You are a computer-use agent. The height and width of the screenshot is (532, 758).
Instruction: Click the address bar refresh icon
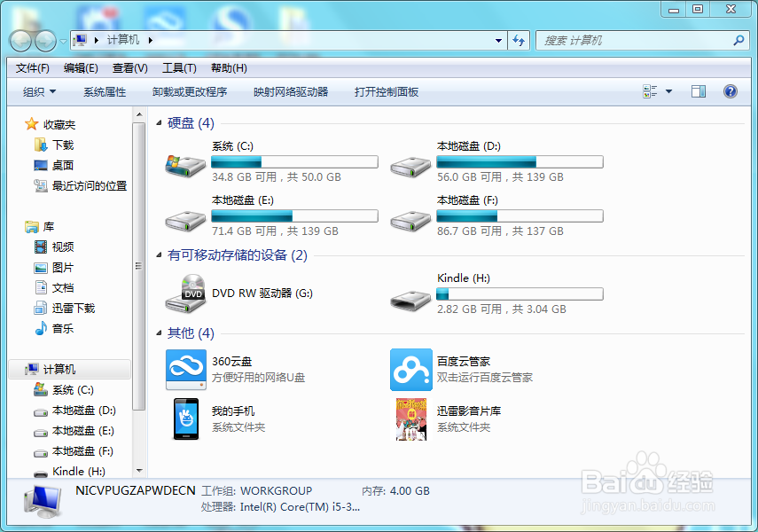[x=519, y=40]
